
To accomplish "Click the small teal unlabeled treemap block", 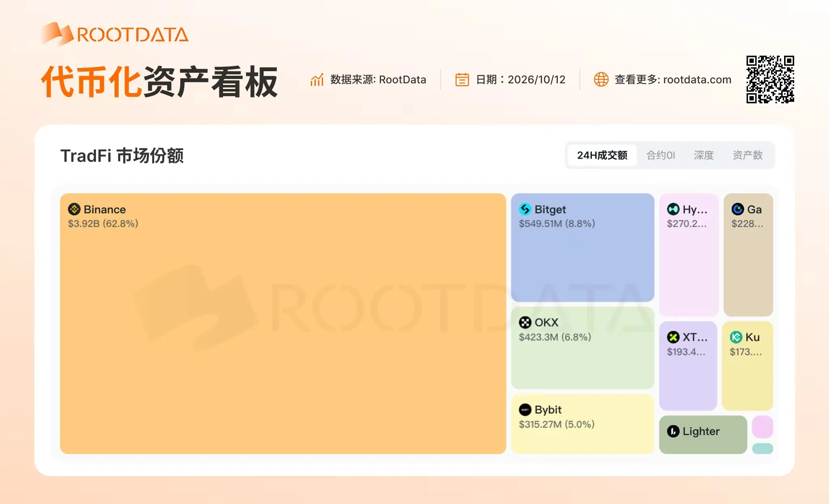I will coord(763,449).
